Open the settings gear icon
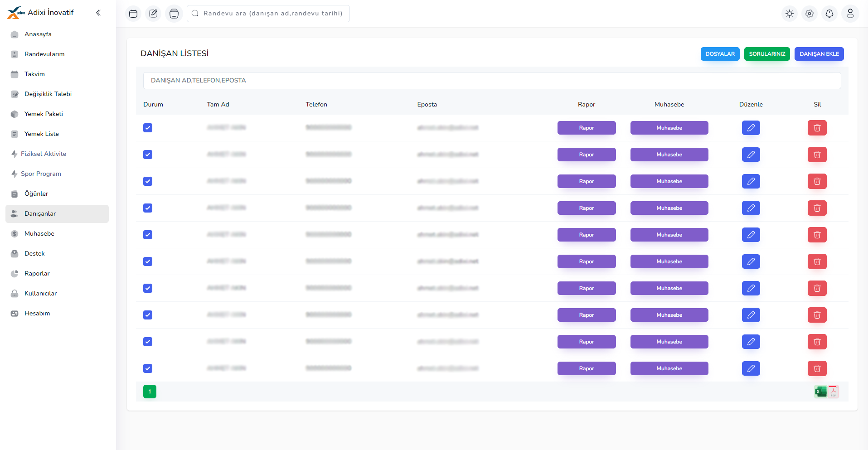 pos(810,14)
